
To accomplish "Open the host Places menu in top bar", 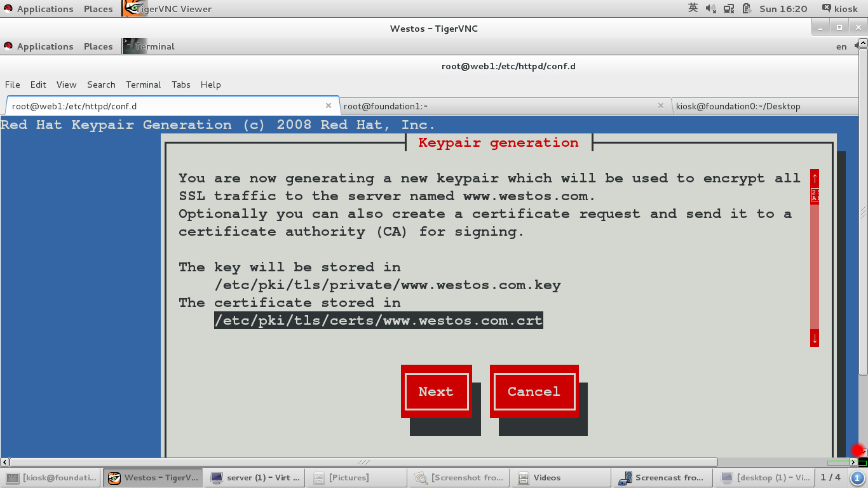I will click(x=98, y=9).
